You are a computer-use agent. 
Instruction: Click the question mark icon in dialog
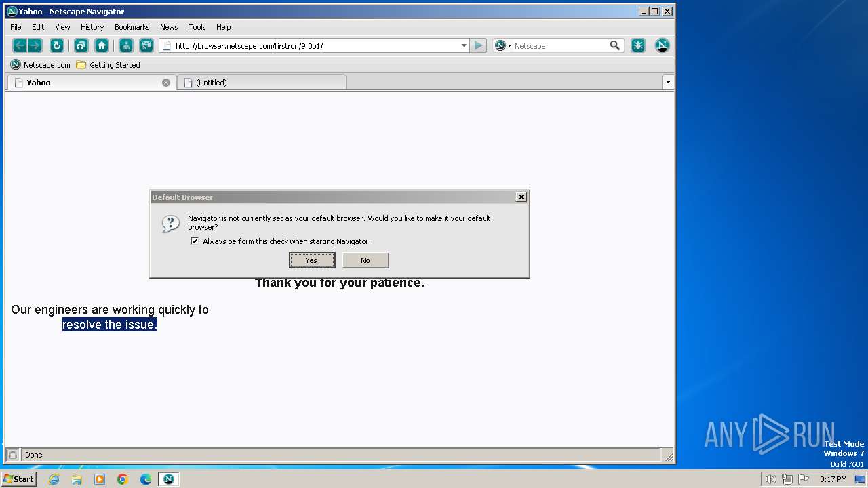pyautogui.click(x=170, y=224)
